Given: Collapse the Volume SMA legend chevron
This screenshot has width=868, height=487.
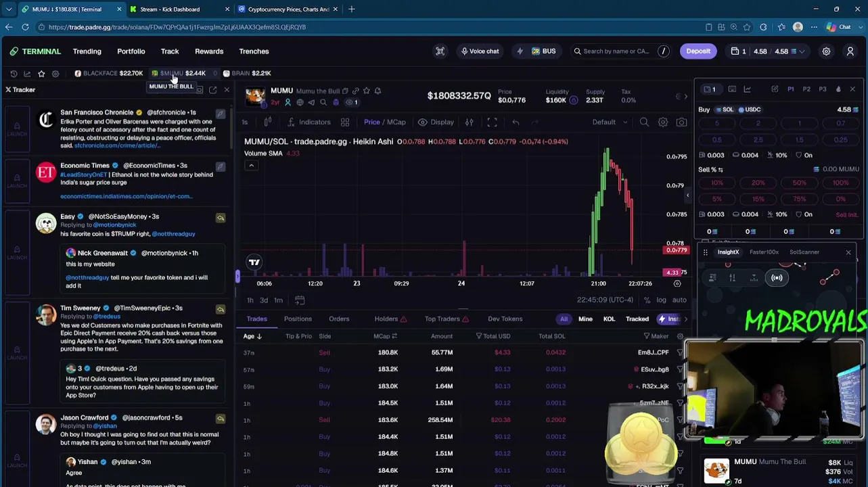Looking at the screenshot, I should [x=251, y=166].
